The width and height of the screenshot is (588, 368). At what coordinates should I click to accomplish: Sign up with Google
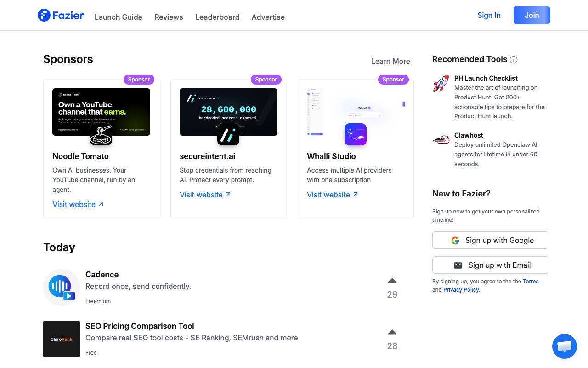[x=490, y=240]
